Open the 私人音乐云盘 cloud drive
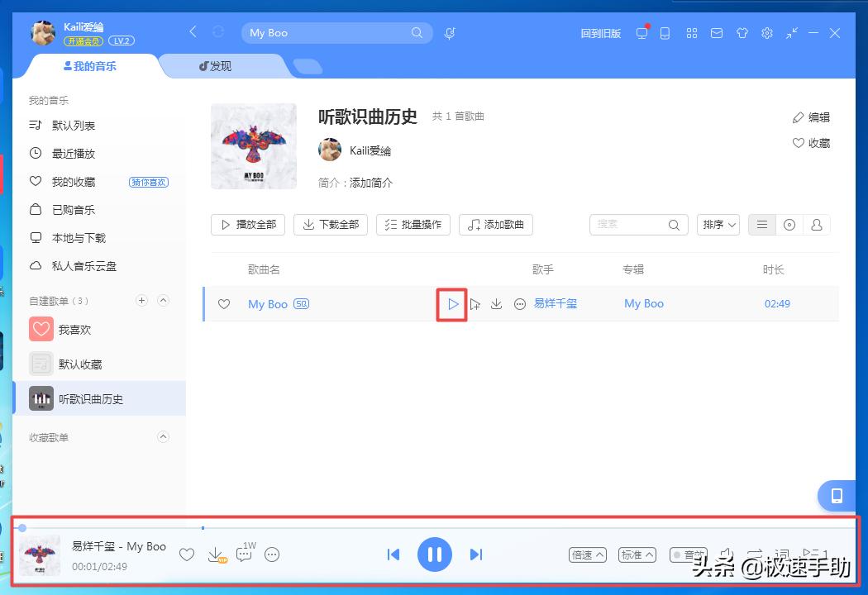 coord(85,265)
